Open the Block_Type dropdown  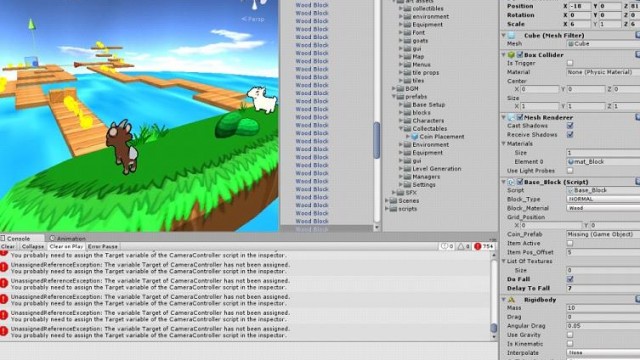(x=603, y=199)
